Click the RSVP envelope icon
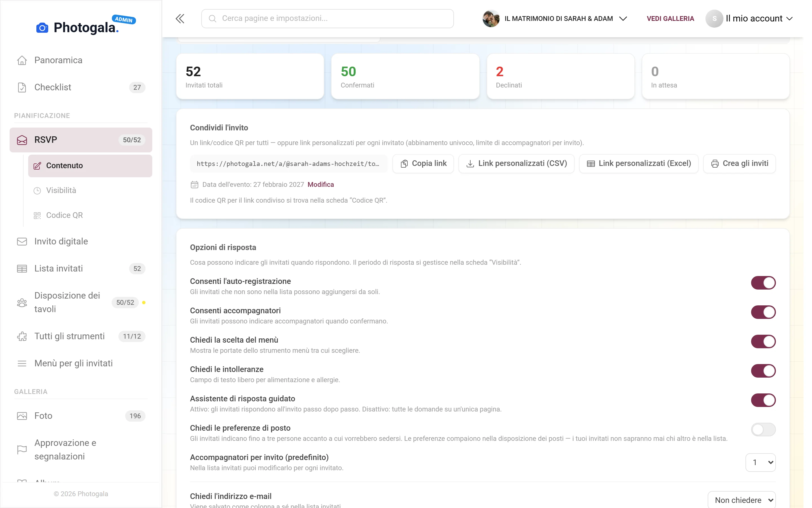The height and width of the screenshot is (508, 812). point(22,140)
